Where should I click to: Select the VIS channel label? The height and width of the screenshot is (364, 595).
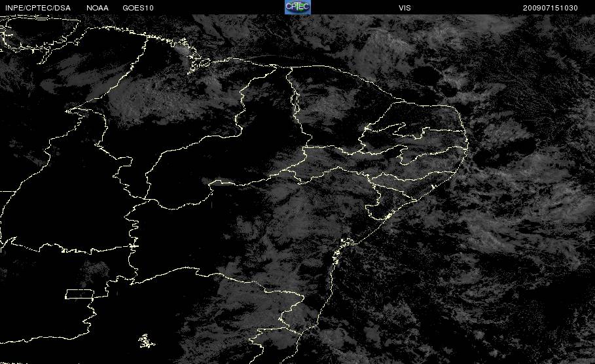tap(405, 8)
